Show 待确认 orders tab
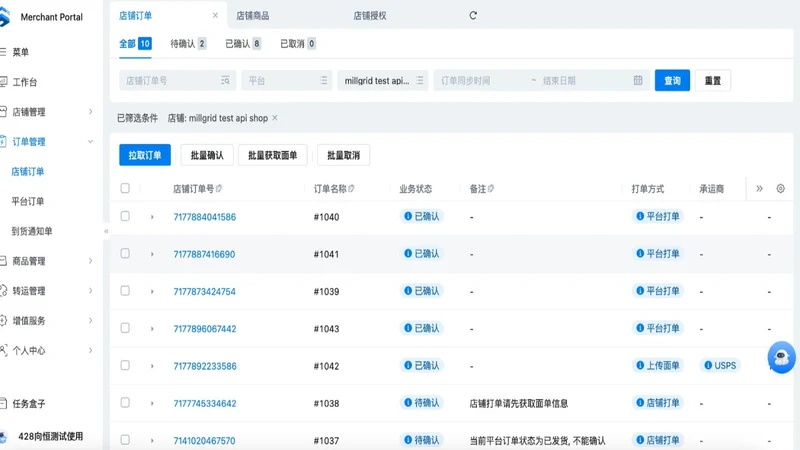 (x=188, y=43)
